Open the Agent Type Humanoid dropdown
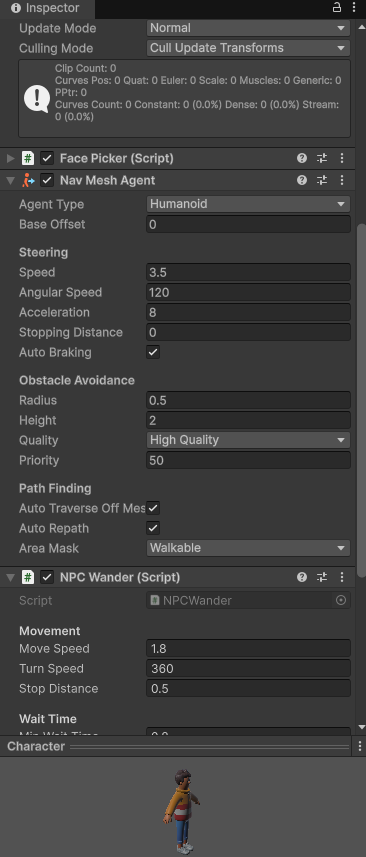 pos(248,204)
